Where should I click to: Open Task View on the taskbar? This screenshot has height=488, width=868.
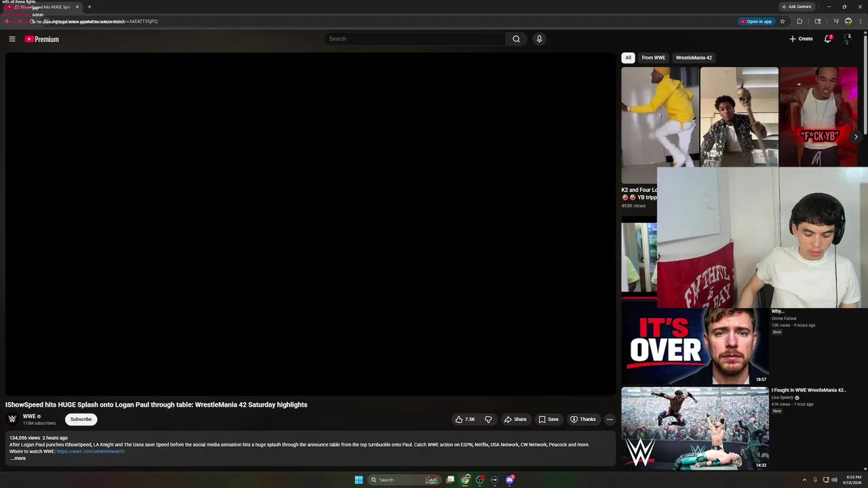[450, 480]
